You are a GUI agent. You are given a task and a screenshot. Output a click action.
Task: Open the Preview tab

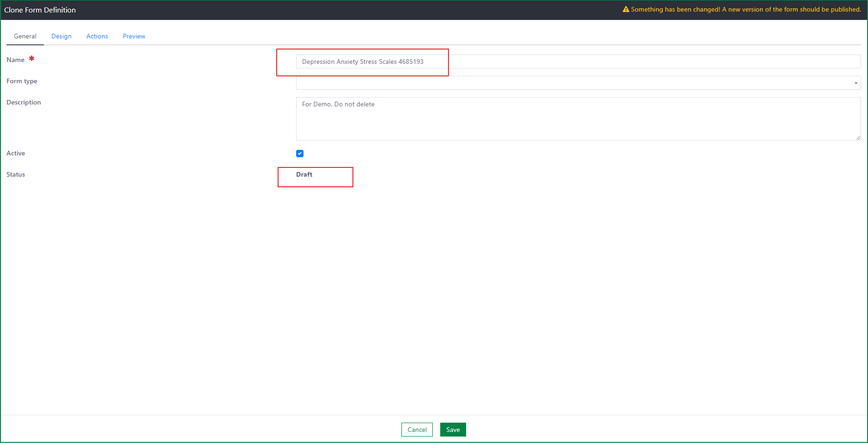[134, 36]
